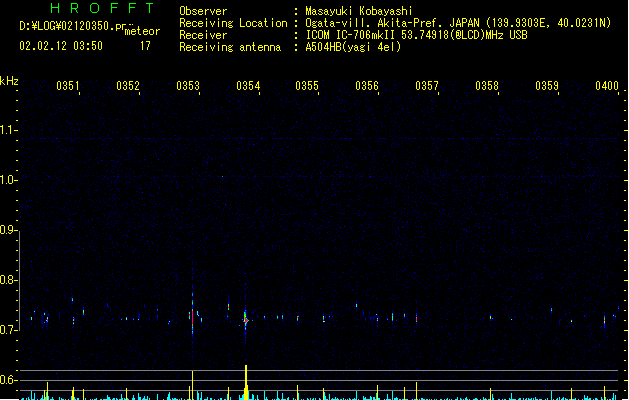This screenshot has height=400, width=629.
Task: Click the 0358 time axis label
Action: (x=487, y=85)
